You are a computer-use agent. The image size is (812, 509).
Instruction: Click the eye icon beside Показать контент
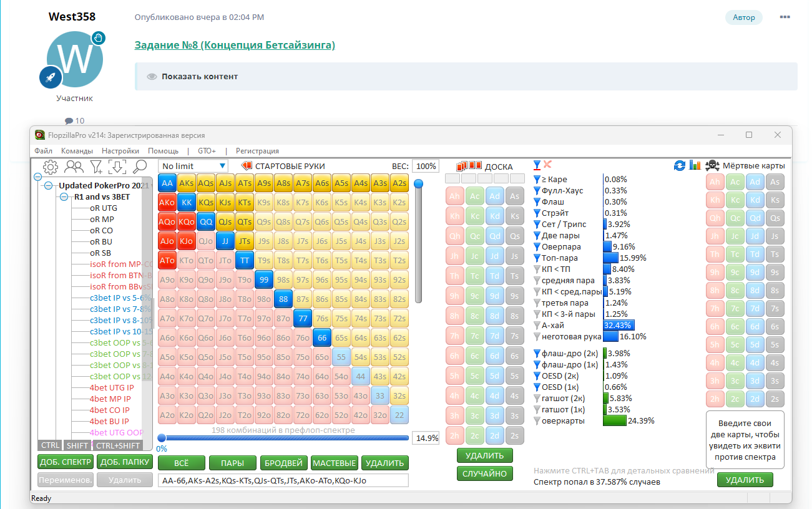click(x=152, y=77)
